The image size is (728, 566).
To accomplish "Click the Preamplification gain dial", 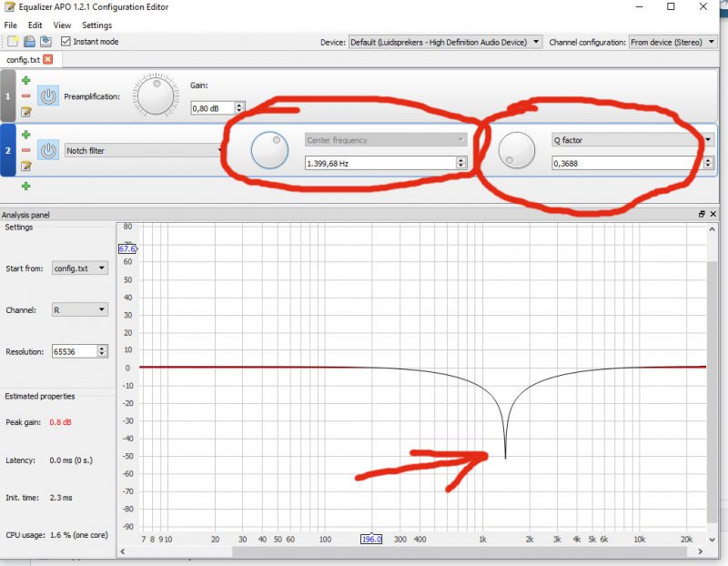I will (x=156, y=96).
